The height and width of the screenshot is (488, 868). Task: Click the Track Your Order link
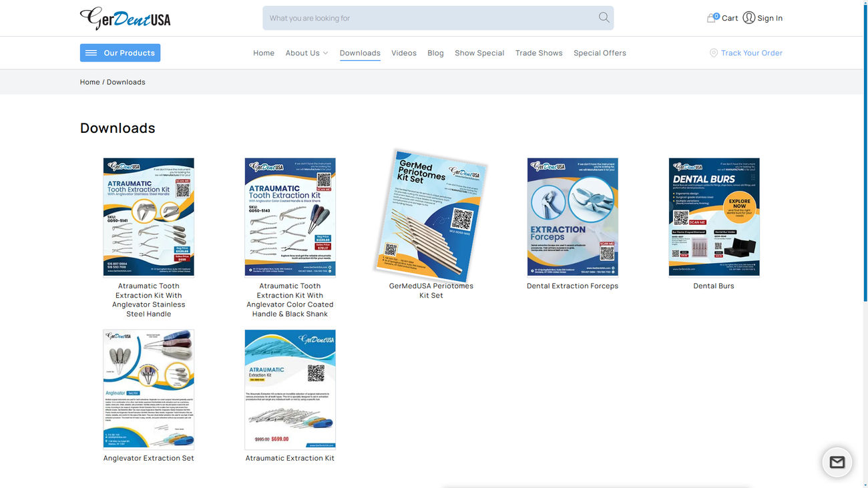[x=751, y=53]
